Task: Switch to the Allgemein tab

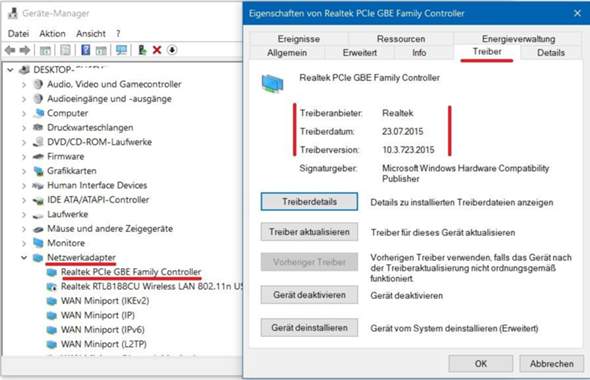Action: click(x=287, y=53)
